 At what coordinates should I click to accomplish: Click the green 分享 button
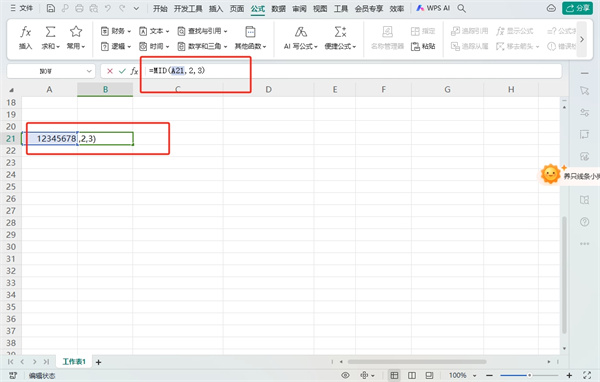[x=577, y=8]
